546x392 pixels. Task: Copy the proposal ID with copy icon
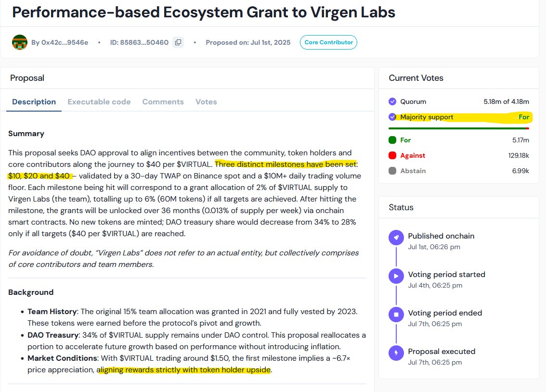point(178,42)
